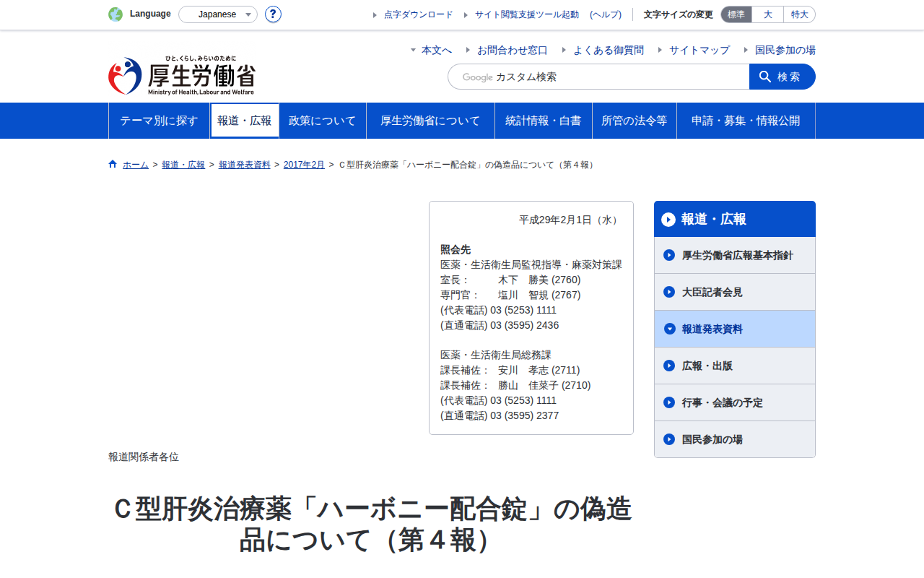Click the magnifier 検索 search button
This screenshot has height=578, width=924.
tap(783, 77)
